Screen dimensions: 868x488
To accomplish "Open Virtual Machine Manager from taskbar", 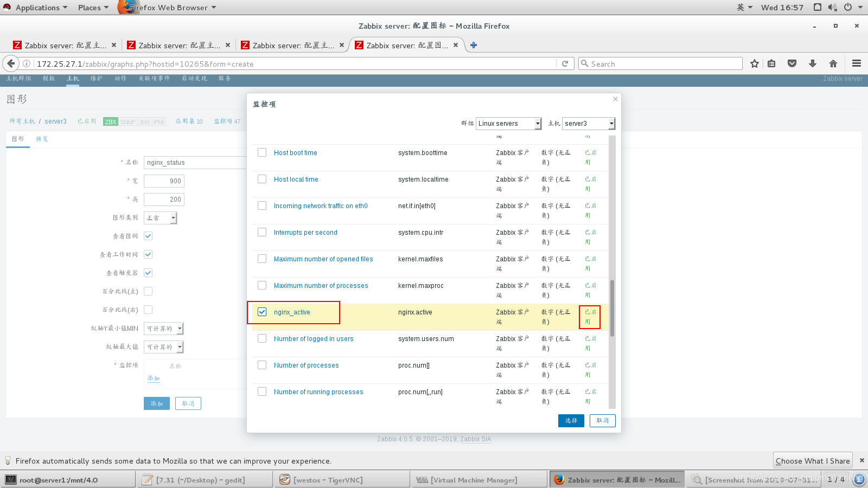I will 480,480.
